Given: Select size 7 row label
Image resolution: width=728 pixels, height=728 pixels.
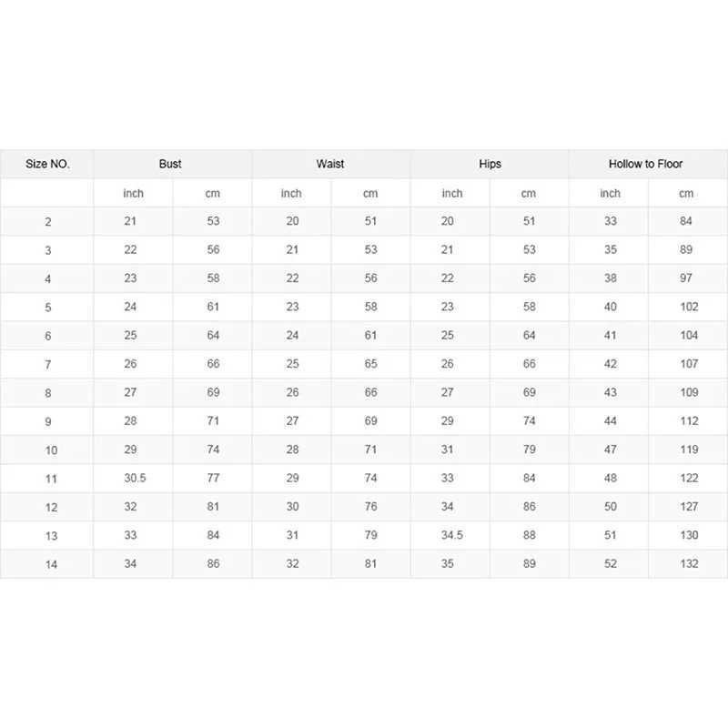Looking at the screenshot, I should click(48, 365).
